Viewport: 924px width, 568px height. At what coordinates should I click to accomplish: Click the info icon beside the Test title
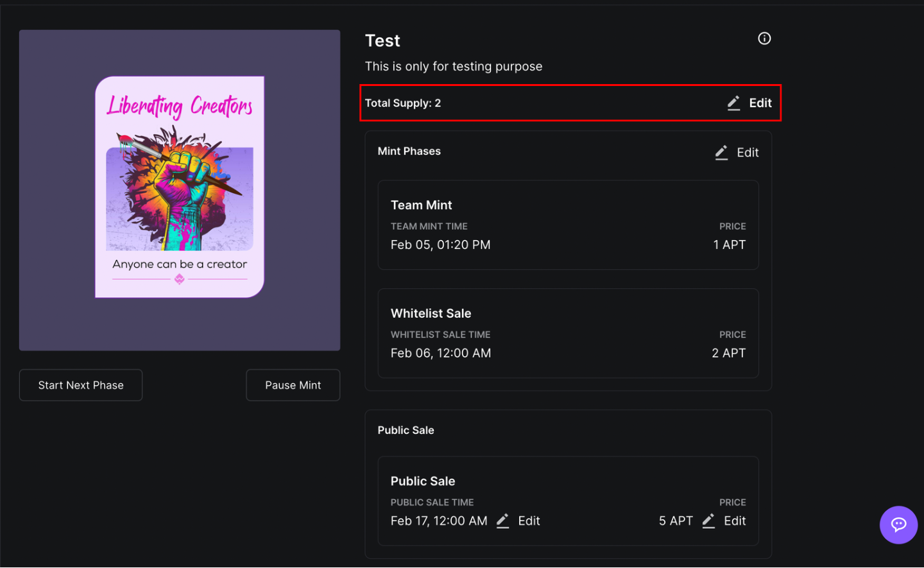[764, 39]
